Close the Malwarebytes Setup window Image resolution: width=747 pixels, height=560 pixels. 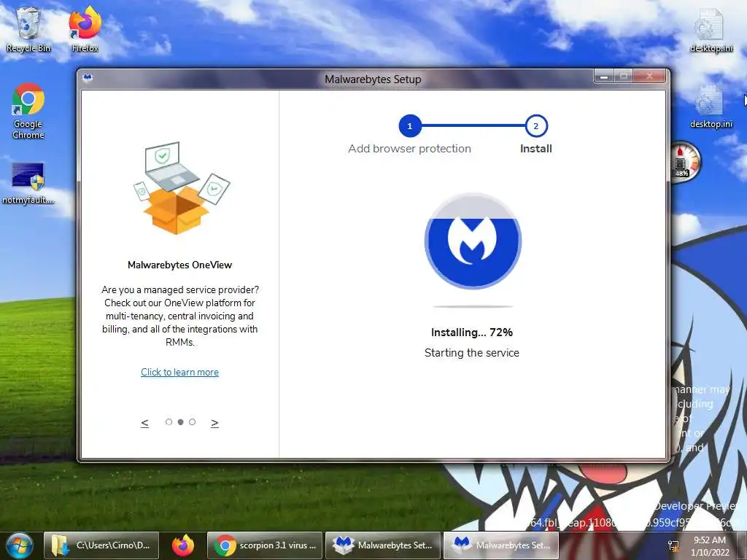tap(649, 76)
